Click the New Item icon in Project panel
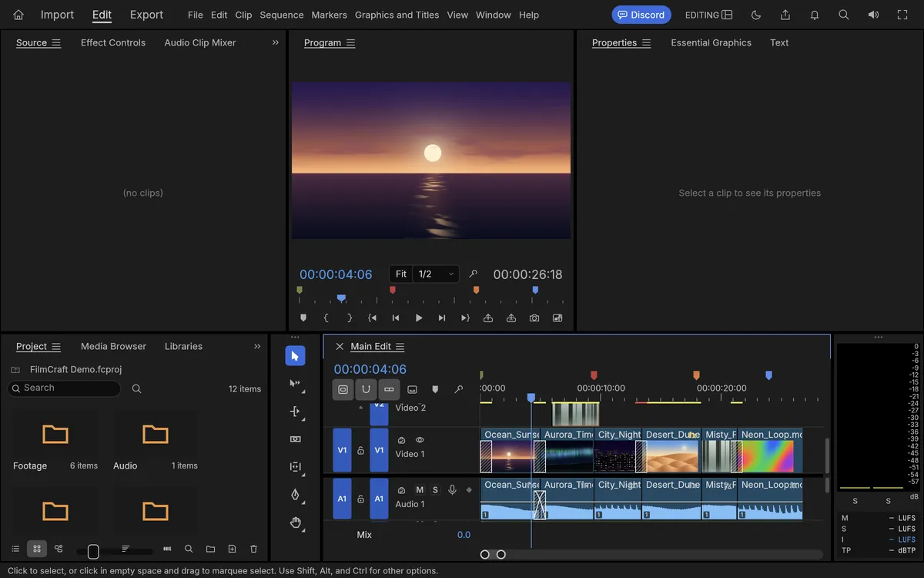Image resolution: width=924 pixels, height=578 pixels. (232, 549)
